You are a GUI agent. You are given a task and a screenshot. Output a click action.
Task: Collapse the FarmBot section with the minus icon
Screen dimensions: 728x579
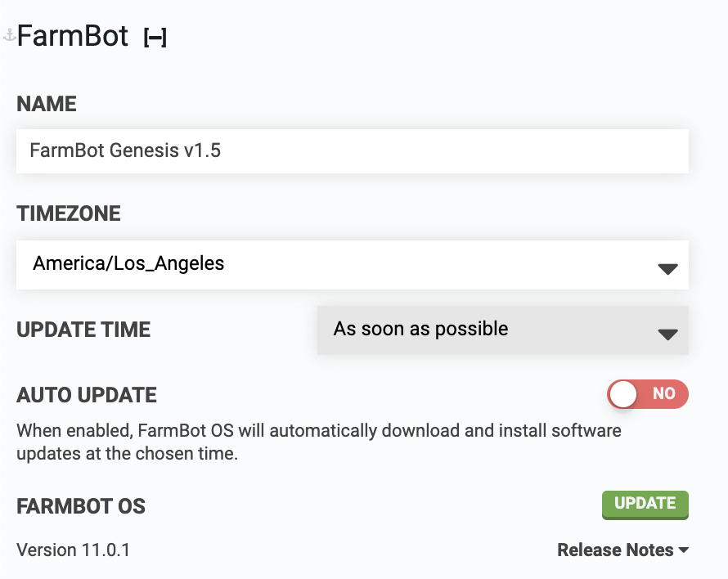click(155, 38)
